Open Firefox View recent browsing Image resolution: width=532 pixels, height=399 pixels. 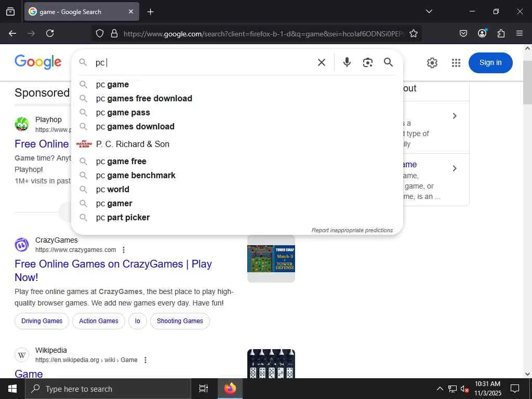click(x=10, y=11)
